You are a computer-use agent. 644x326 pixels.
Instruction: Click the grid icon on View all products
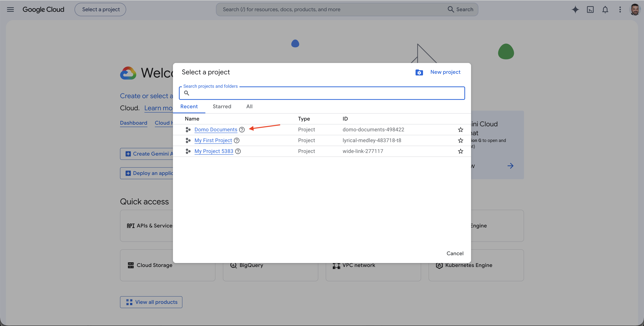(129, 302)
